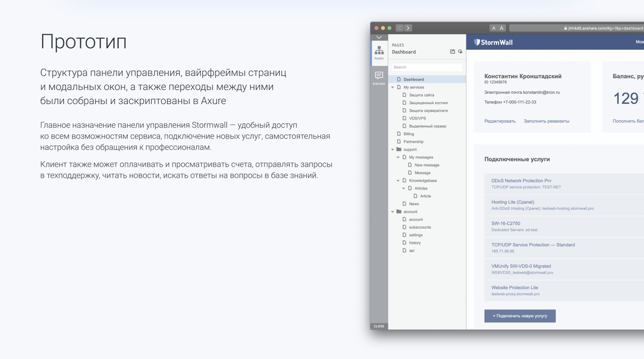Click the larger text size 'A' button
The image size is (644, 359).
tap(502, 28)
